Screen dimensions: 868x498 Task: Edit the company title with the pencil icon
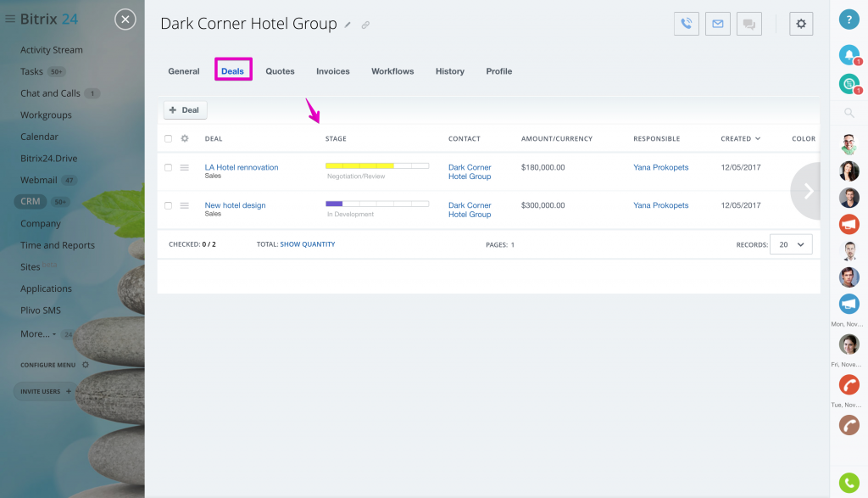coord(348,25)
